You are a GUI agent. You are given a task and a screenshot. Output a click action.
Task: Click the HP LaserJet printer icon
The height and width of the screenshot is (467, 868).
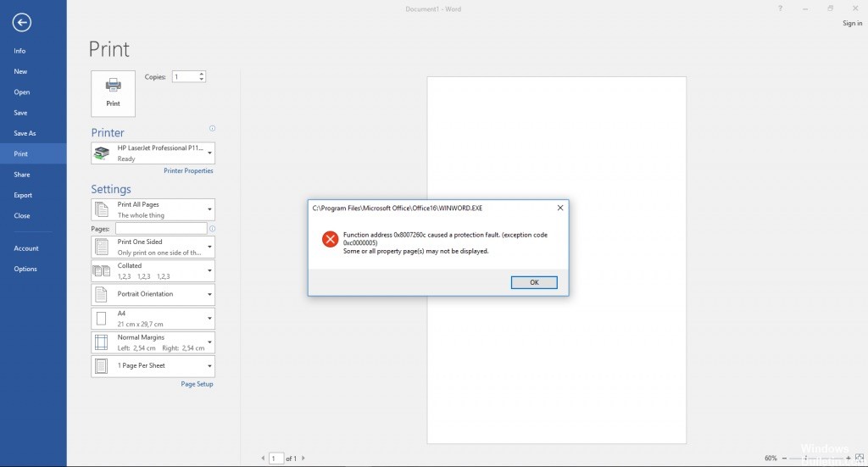pos(102,153)
